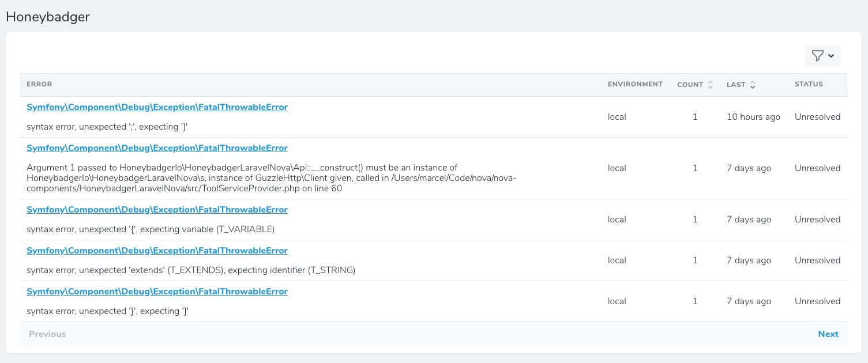
Task: Open the last FatalThrowableError in the list
Action: [156, 291]
